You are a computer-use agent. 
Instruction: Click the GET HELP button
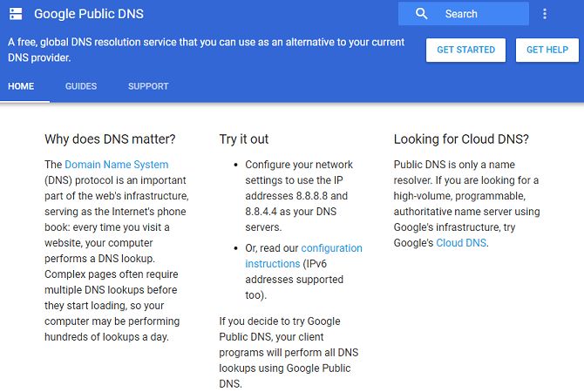[x=547, y=50]
